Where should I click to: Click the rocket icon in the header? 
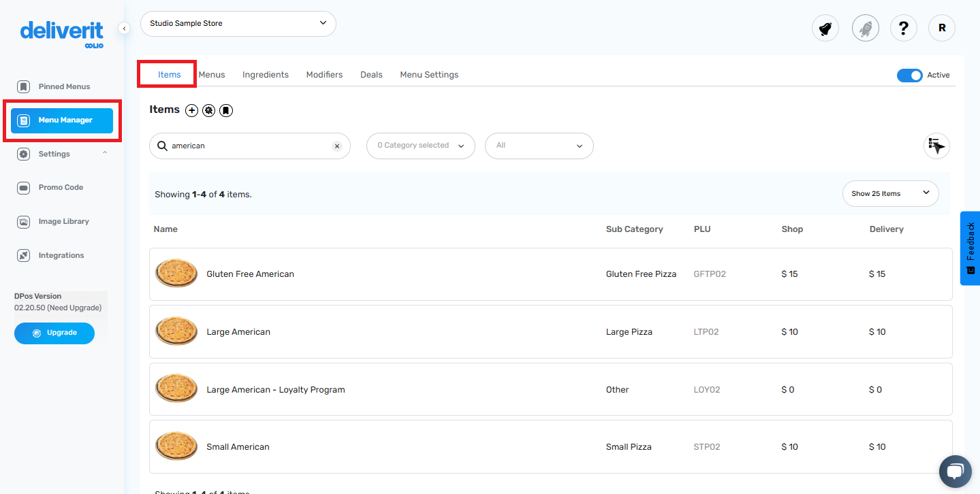pos(865,28)
